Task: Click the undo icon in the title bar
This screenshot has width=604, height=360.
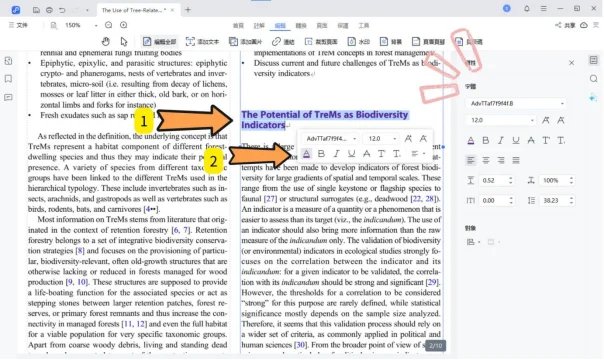Action: point(62,10)
